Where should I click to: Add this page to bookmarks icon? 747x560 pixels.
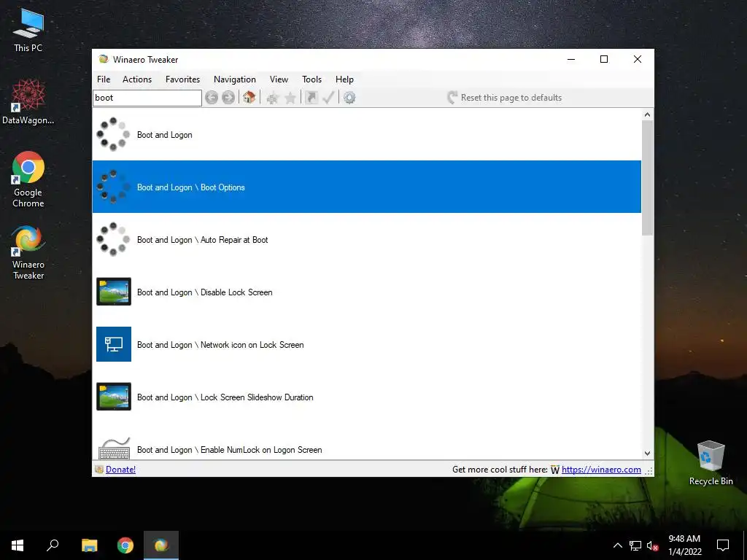(x=273, y=98)
